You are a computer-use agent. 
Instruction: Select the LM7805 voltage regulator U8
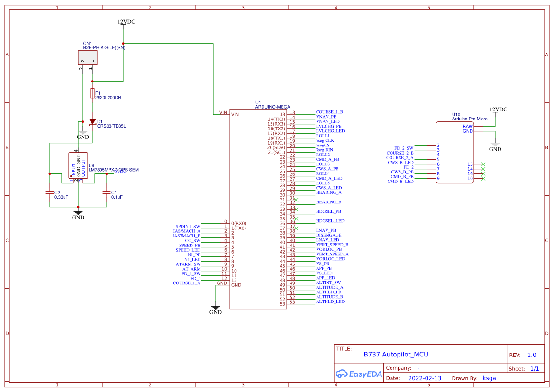[78, 166]
